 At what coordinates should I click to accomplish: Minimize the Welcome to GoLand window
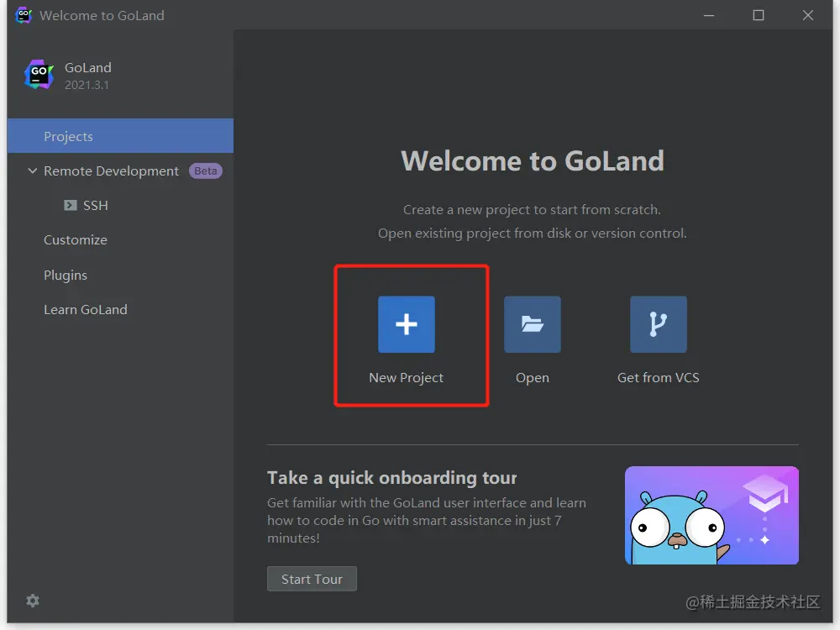click(x=709, y=15)
